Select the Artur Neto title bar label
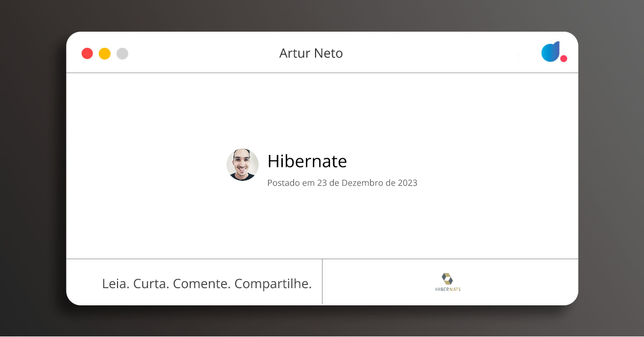644x337 pixels. [311, 53]
